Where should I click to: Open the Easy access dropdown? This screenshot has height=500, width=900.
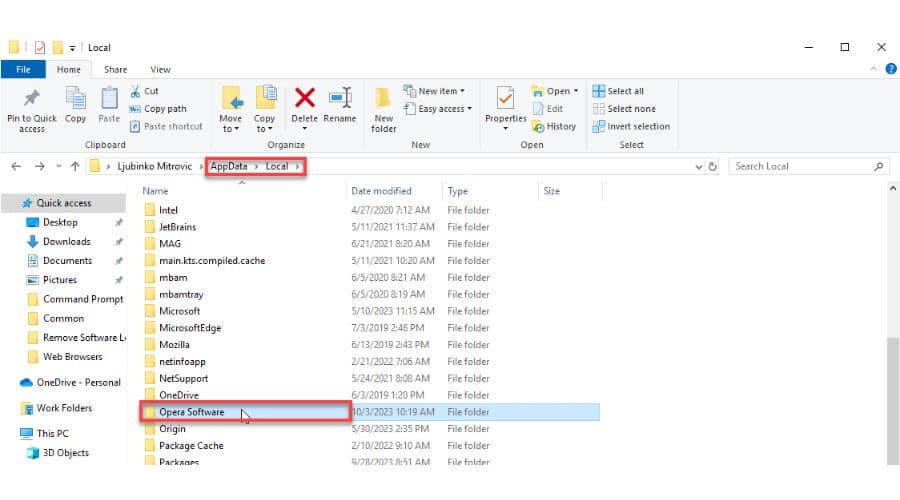click(x=438, y=108)
